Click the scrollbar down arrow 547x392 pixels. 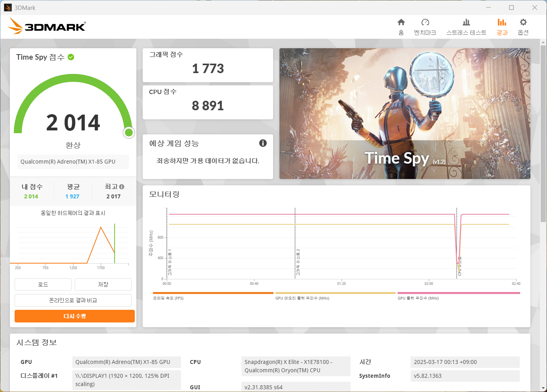543,388
